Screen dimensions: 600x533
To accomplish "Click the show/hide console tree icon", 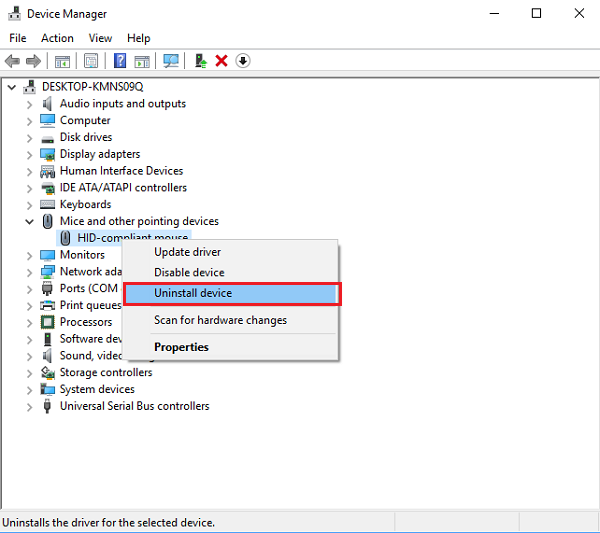I will coord(63,61).
